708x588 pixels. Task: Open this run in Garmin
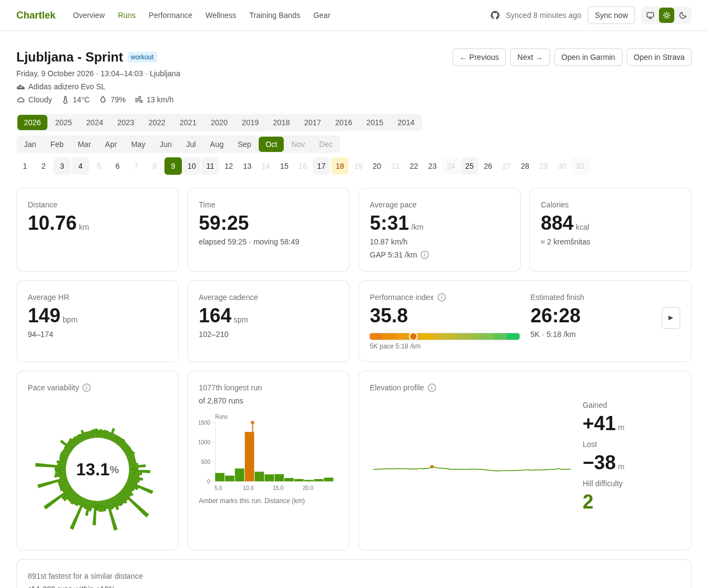tap(588, 57)
